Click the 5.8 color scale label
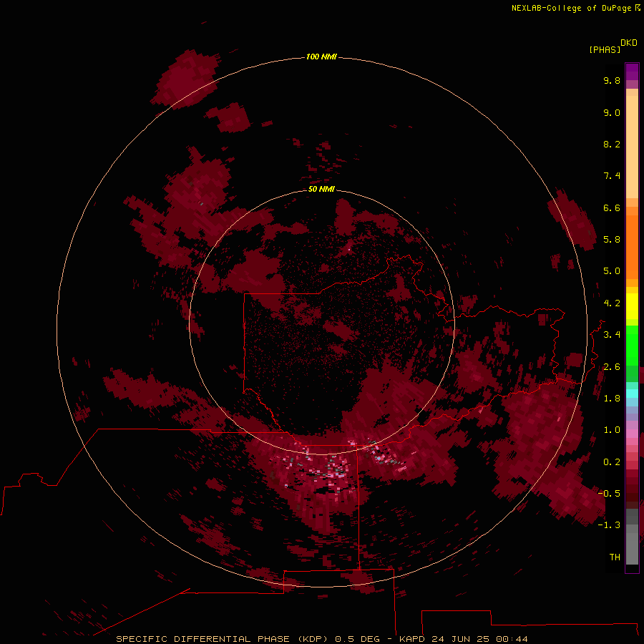 (x=612, y=240)
